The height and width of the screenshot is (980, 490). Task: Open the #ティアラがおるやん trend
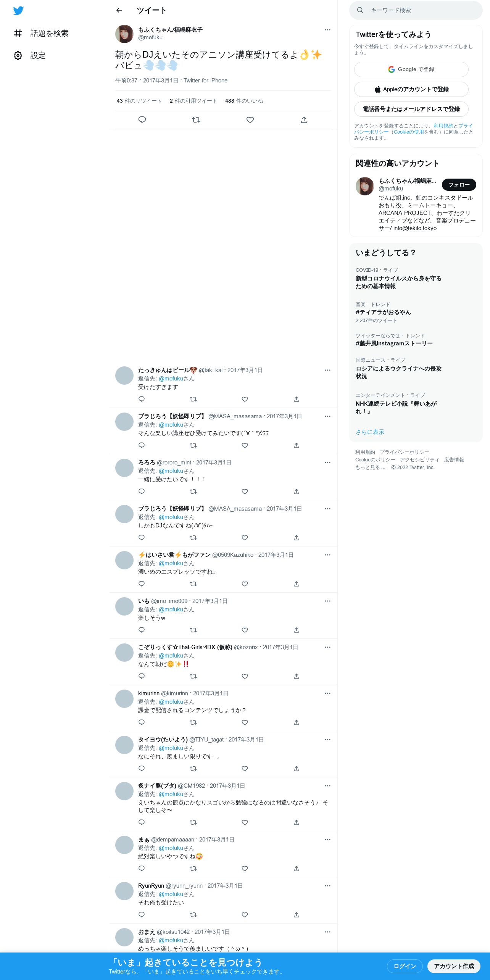click(383, 312)
